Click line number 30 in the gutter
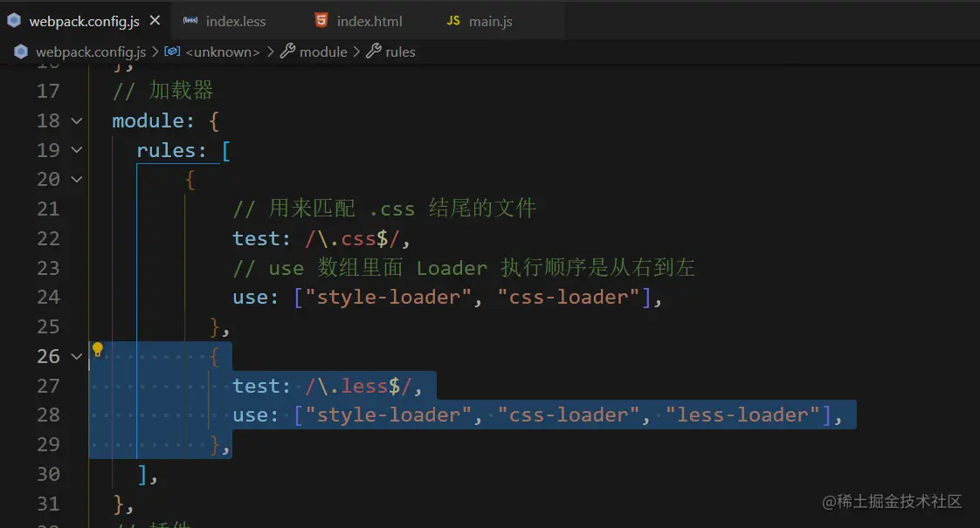Screen dimensions: 980x528 click(48, 474)
